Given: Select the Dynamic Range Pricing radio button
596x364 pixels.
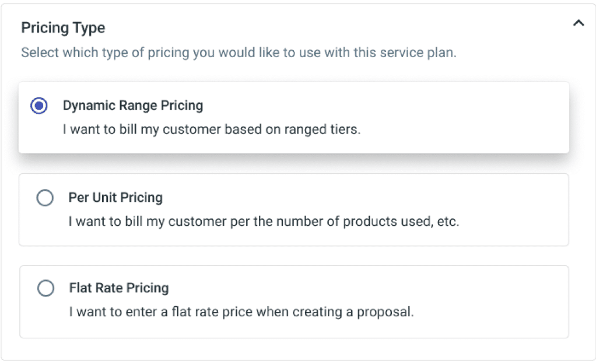Looking at the screenshot, I should click(x=39, y=106).
